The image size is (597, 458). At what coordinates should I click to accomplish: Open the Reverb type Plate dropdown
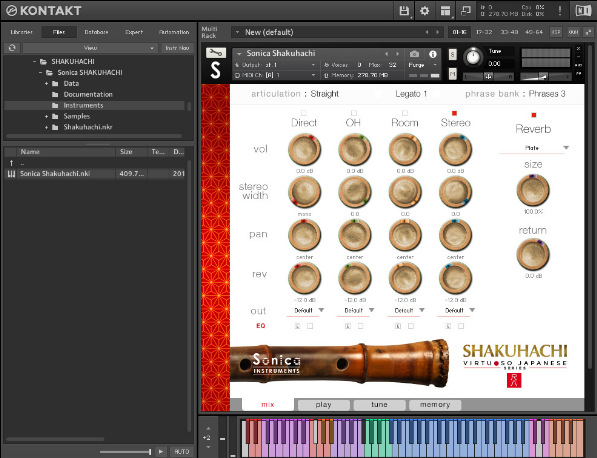534,148
